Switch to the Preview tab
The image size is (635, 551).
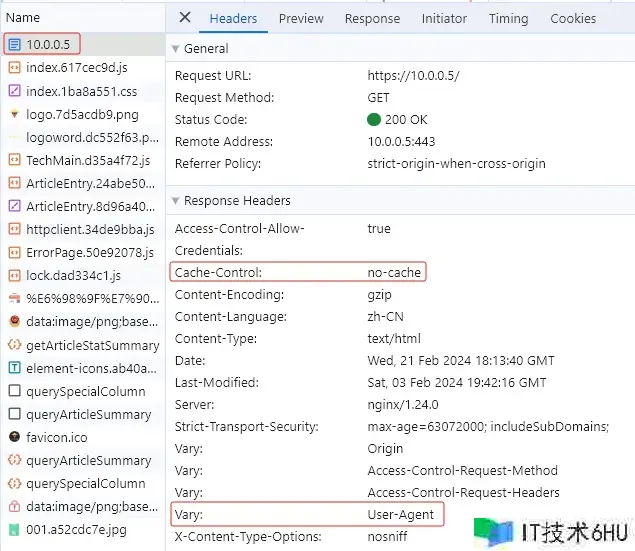pyautogui.click(x=301, y=18)
